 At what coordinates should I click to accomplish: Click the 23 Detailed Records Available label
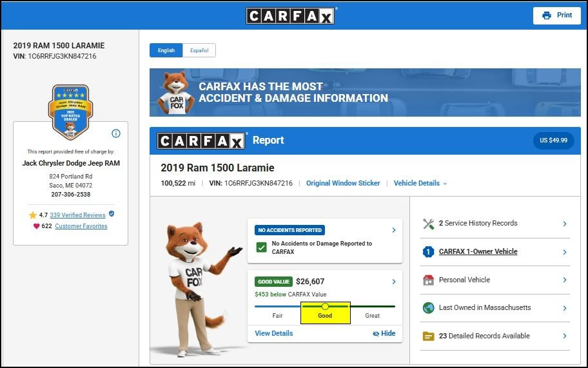(484, 336)
